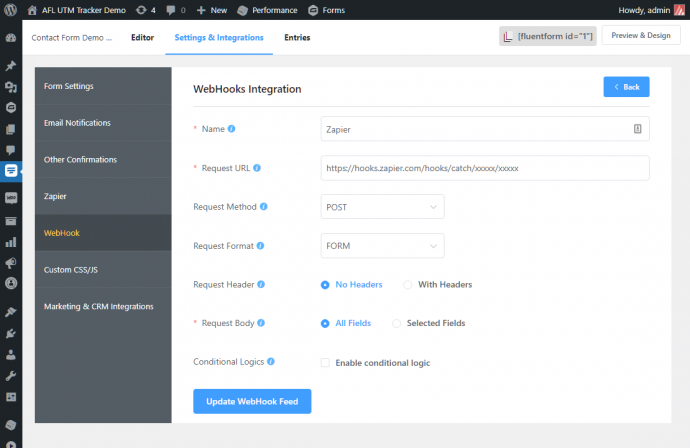Select the No Headers radio option
Viewport: 690px width, 448px height.
coord(325,285)
